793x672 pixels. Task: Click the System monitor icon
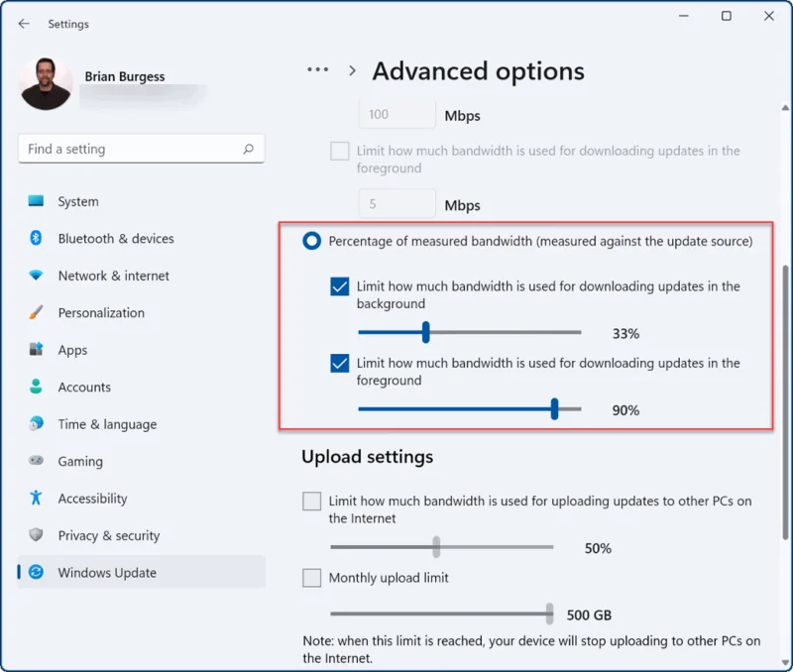click(36, 201)
